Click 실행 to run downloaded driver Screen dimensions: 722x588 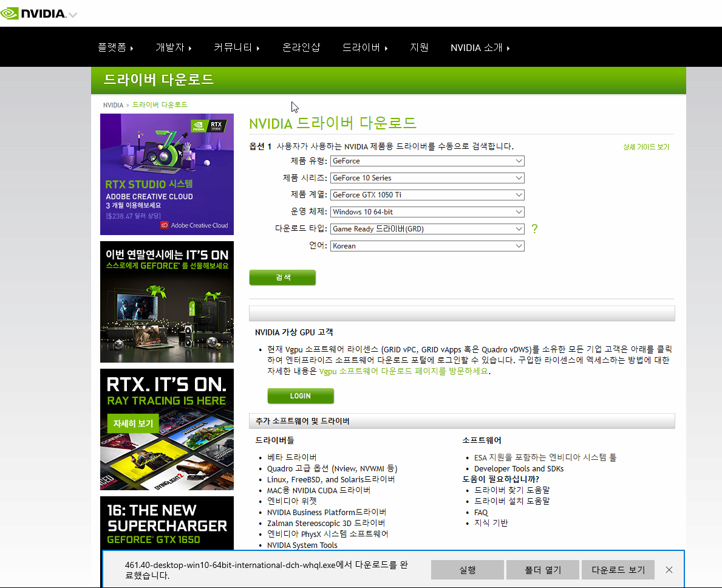[x=468, y=570]
